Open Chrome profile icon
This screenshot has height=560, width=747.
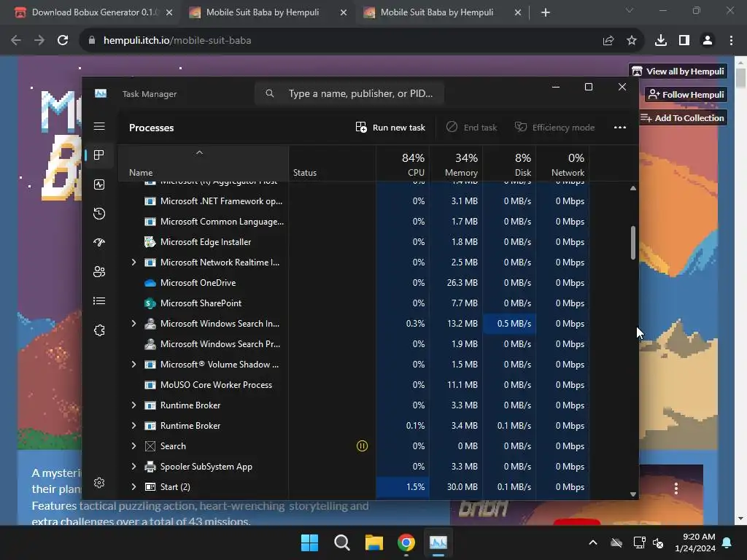pos(708,41)
